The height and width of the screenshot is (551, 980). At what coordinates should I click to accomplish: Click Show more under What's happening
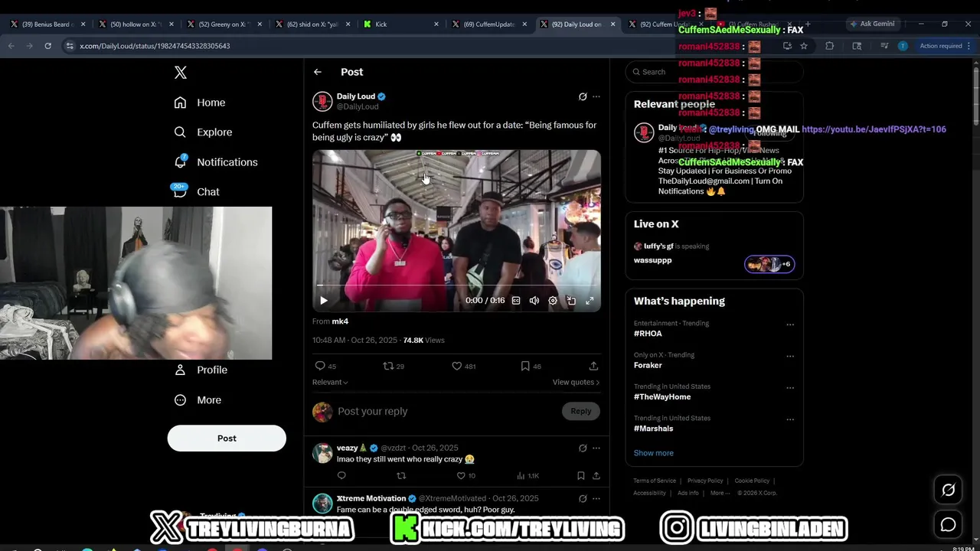pyautogui.click(x=654, y=453)
